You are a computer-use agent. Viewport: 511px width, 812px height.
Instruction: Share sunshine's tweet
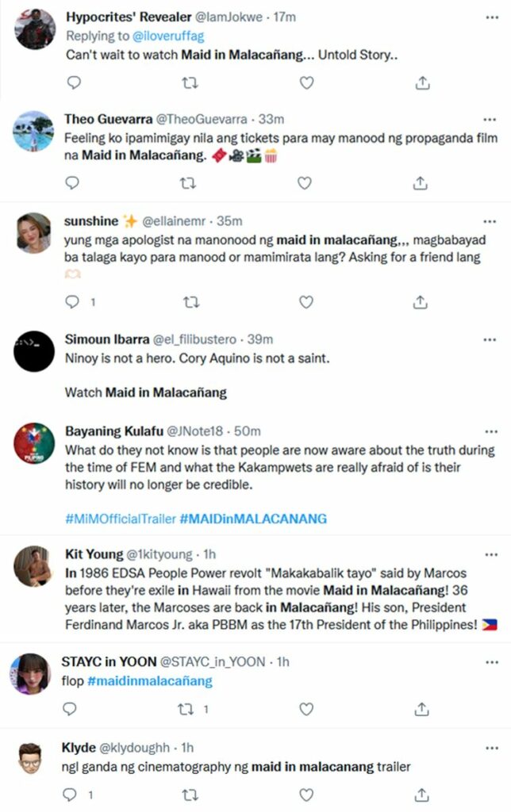(421, 302)
